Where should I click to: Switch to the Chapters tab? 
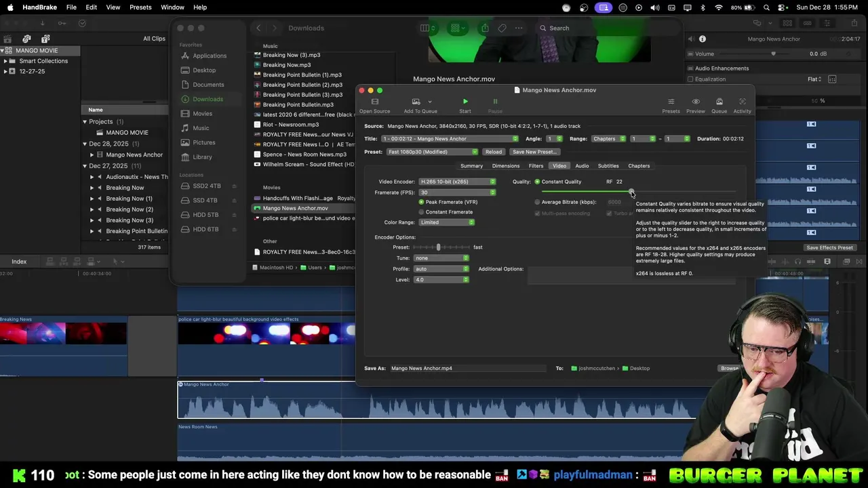coord(639,166)
